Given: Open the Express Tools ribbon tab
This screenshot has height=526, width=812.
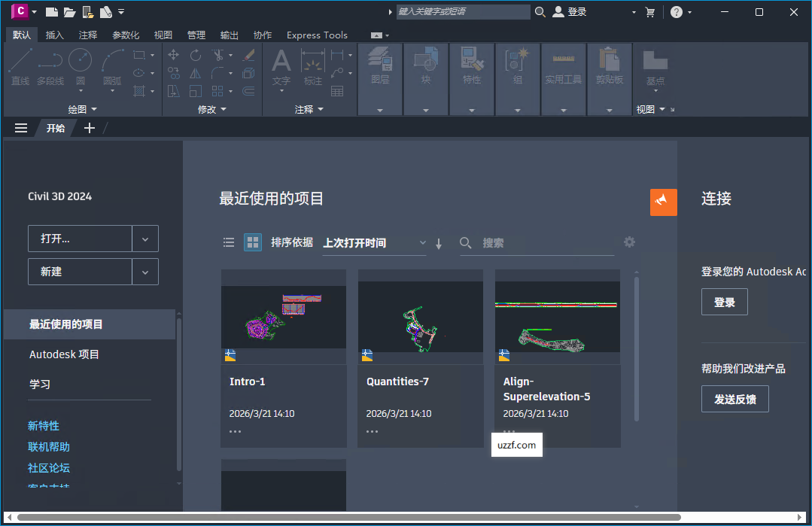Looking at the screenshot, I should [316, 35].
